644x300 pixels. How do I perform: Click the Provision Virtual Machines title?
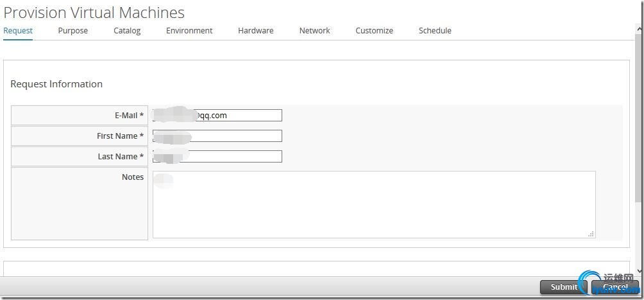(x=94, y=13)
